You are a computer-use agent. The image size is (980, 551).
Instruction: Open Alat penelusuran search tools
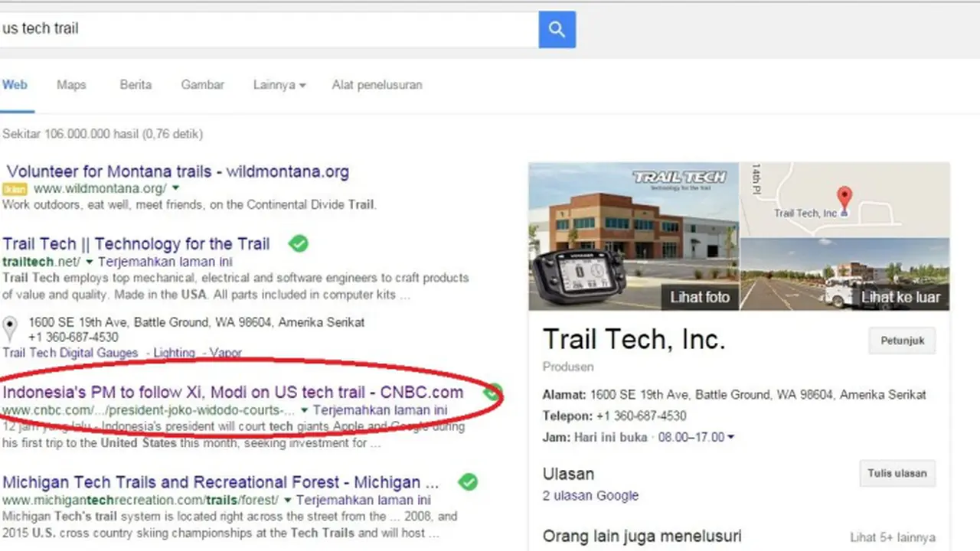tap(377, 85)
